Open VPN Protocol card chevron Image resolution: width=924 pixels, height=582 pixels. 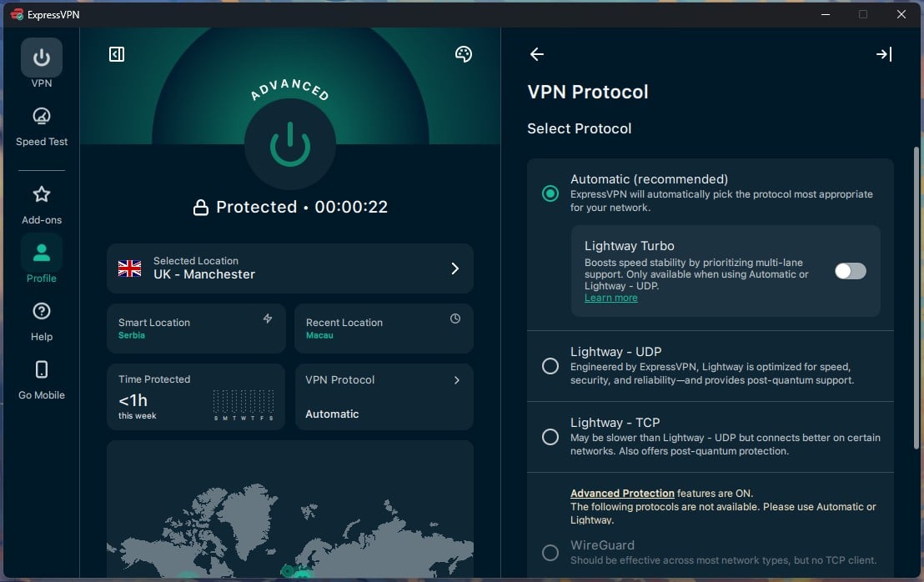[457, 380]
